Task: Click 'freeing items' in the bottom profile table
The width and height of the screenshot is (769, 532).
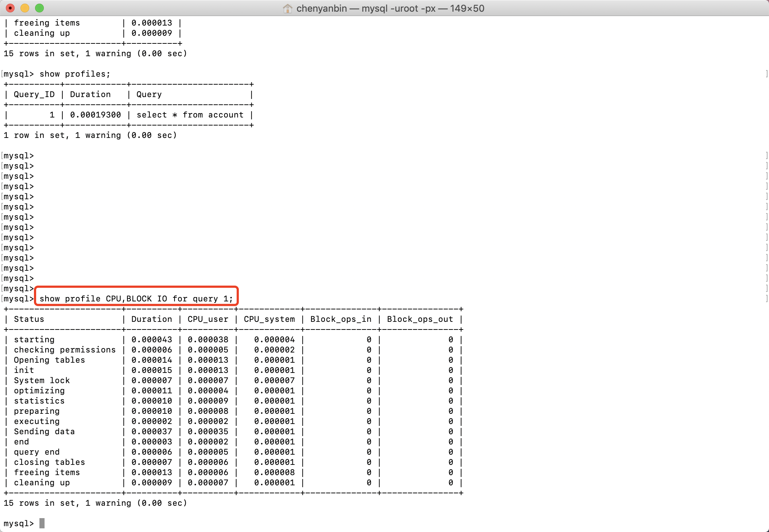Action: coord(47,473)
